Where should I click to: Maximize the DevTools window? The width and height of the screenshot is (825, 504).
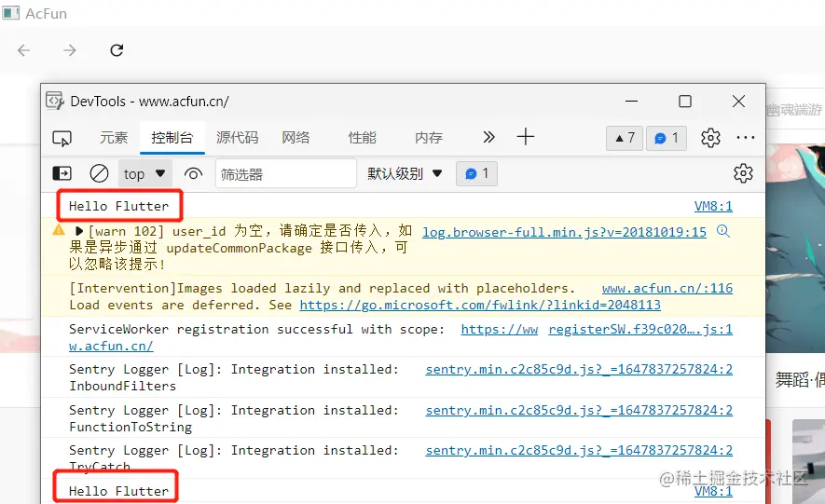685,101
